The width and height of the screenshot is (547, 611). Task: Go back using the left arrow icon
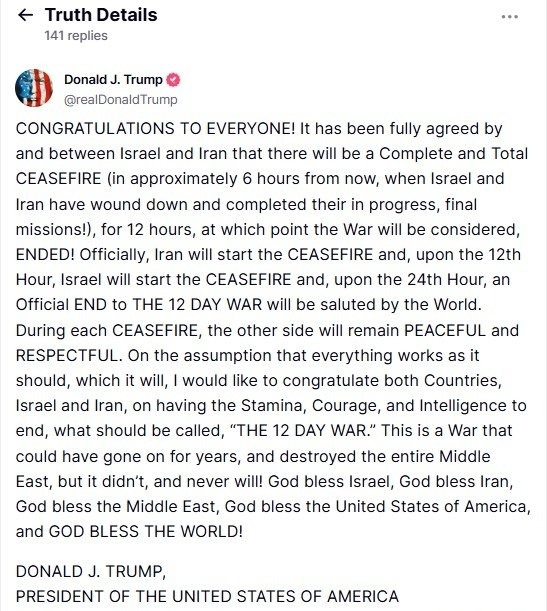[x=25, y=15]
